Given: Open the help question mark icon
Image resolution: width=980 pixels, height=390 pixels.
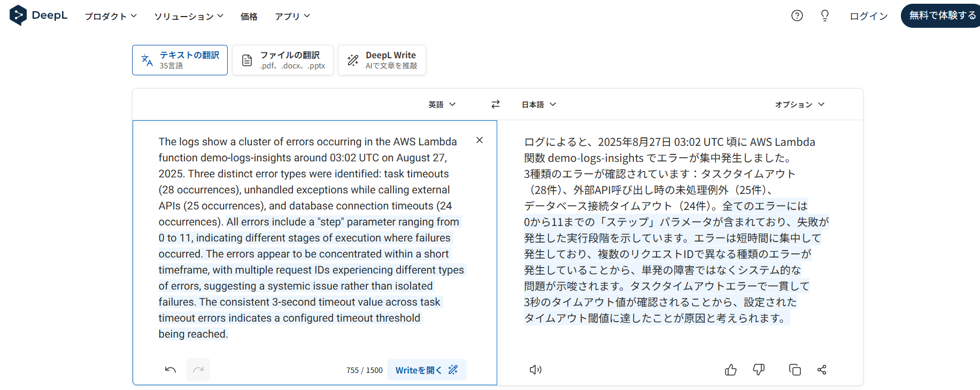Looking at the screenshot, I should click(x=797, y=15).
